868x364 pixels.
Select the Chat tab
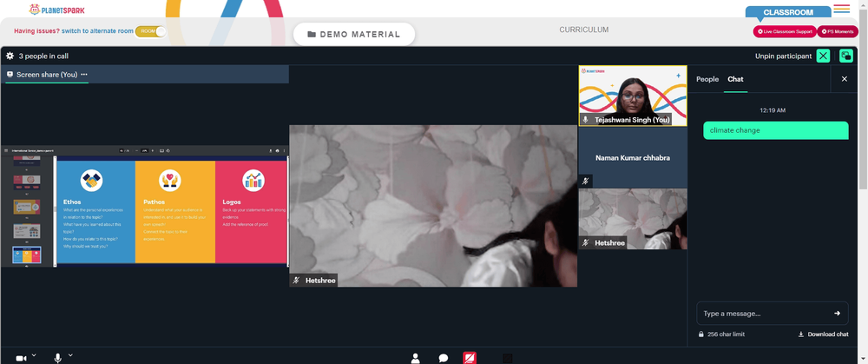735,79
